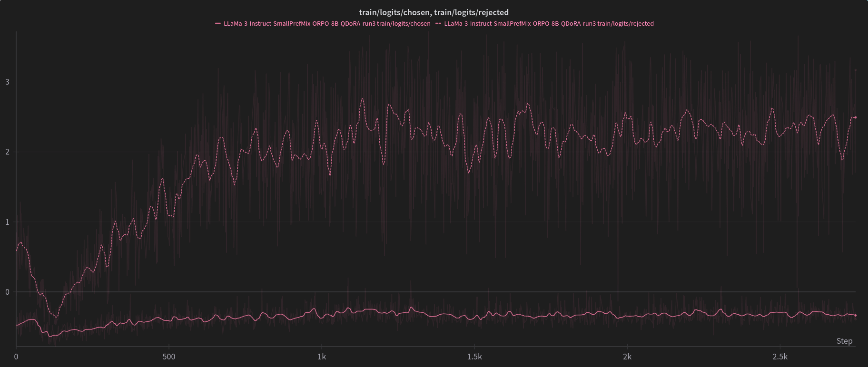Select the train/logits/rejected legend label
The height and width of the screenshot is (367, 868).
point(549,23)
